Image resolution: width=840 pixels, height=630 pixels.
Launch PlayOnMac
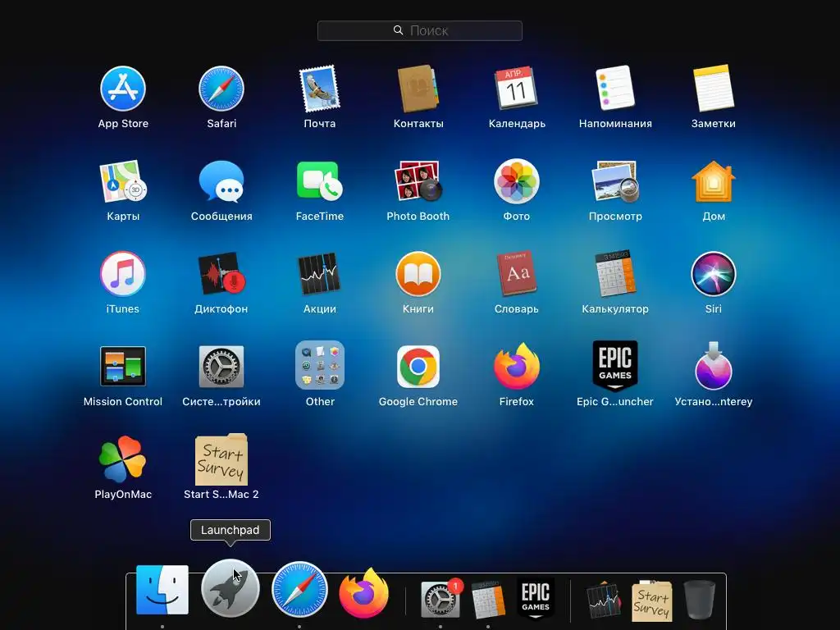(123, 459)
